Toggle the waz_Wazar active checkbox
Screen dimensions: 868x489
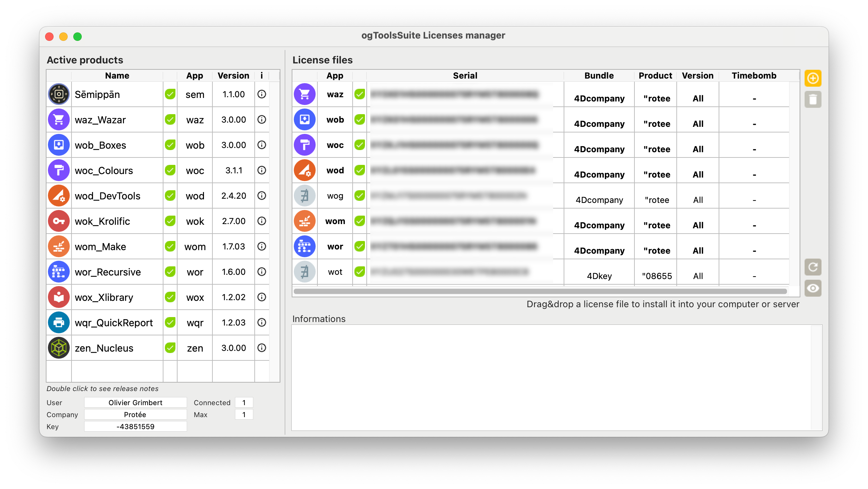tap(170, 119)
